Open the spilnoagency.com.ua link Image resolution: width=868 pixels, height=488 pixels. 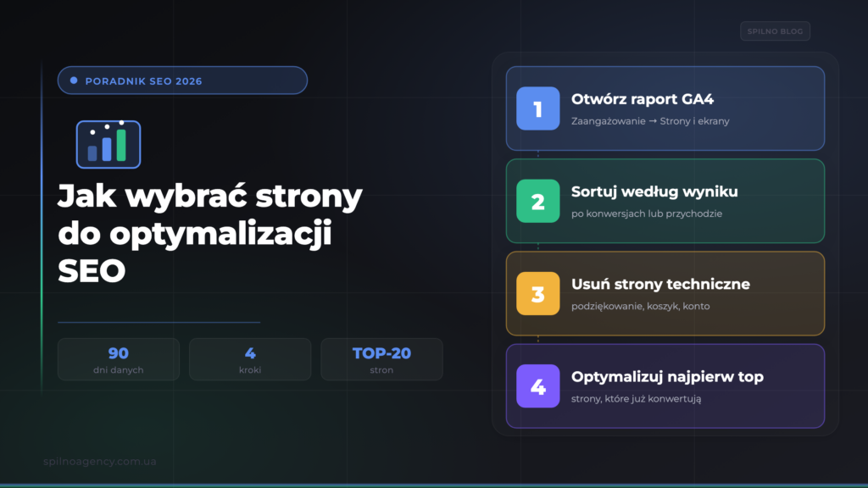click(x=100, y=462)
